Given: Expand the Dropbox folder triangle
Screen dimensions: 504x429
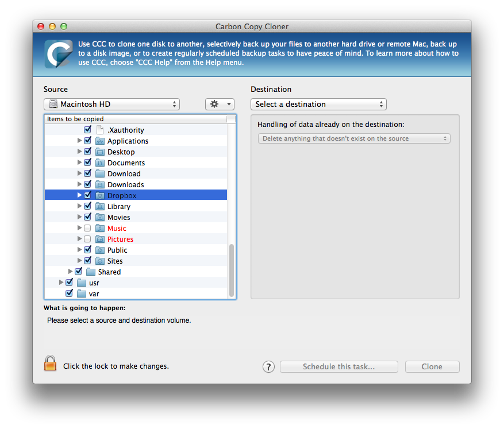Looking at the screenshot, I should pos(79,195).
